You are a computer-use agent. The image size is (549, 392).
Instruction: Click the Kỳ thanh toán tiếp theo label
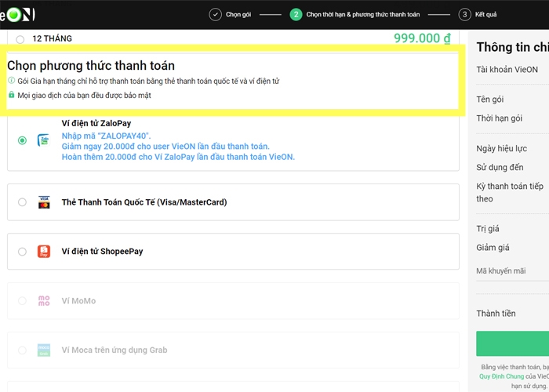(510, 193)
